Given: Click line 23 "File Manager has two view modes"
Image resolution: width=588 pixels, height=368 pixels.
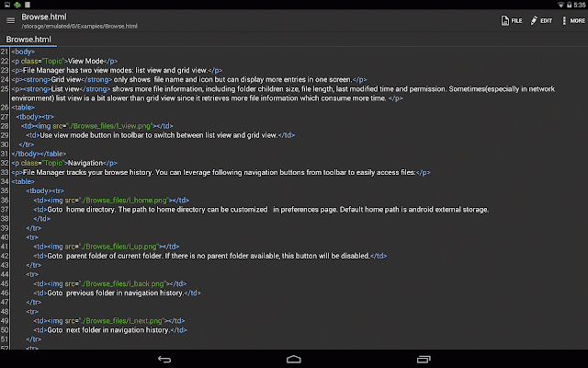Looking at the screenshot, I should pos(115,70).
